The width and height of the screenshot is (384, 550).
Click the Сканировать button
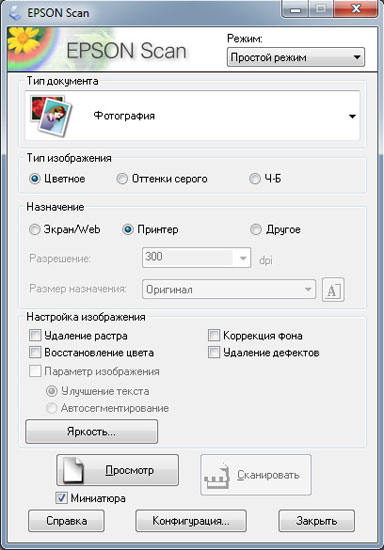coord(256,475)
